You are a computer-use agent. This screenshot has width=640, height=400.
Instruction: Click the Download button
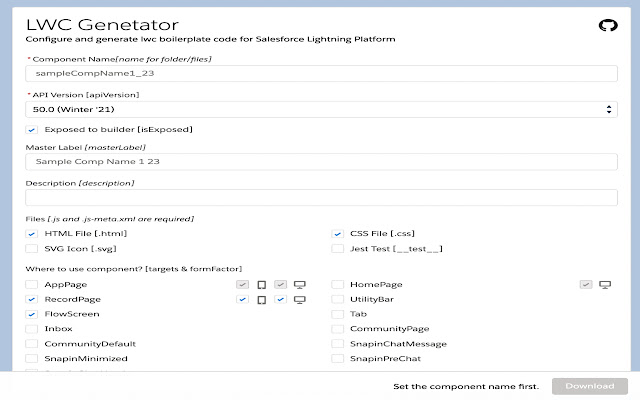589,386
